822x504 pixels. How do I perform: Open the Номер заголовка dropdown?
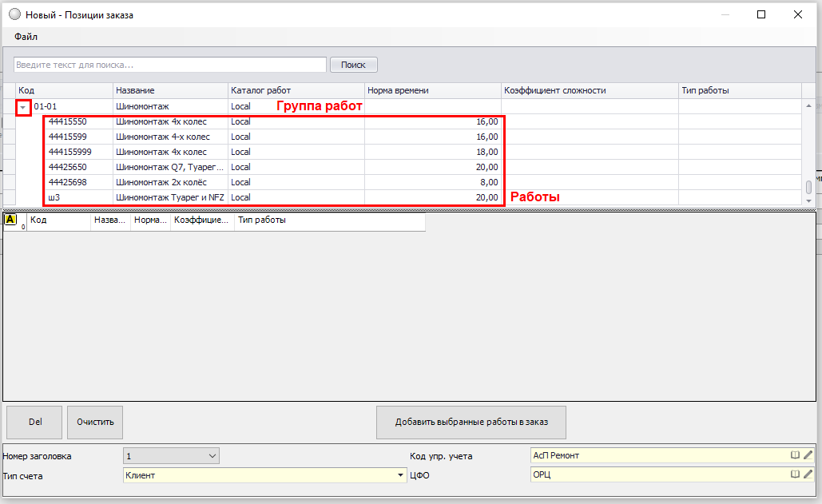click(212, 456)
